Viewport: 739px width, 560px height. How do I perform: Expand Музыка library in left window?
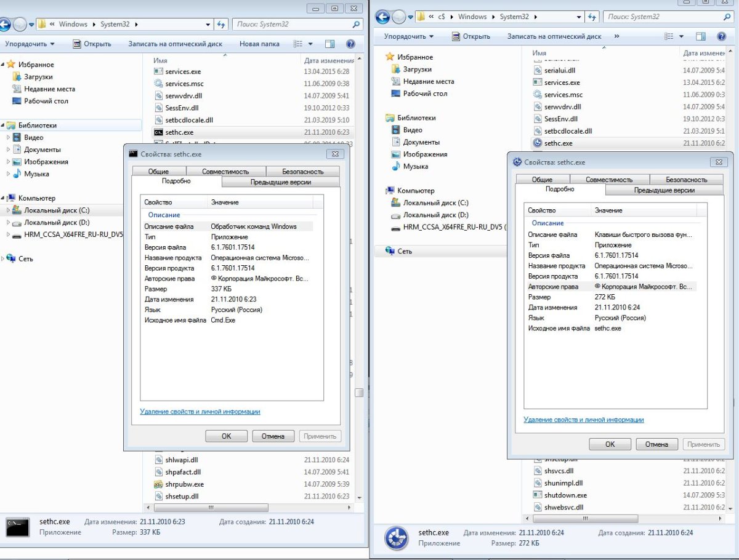pyautogui.click(x=9, y=174)
